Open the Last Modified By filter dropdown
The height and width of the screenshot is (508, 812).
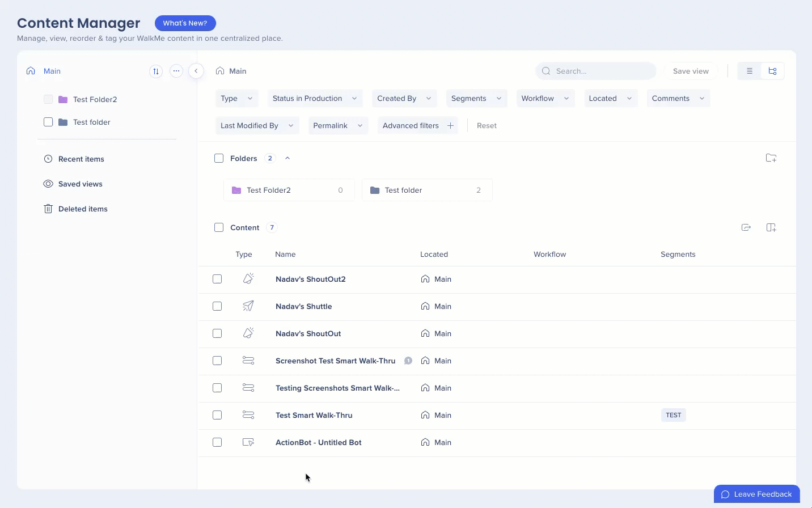pyautogui.click(x=257, y=125)
